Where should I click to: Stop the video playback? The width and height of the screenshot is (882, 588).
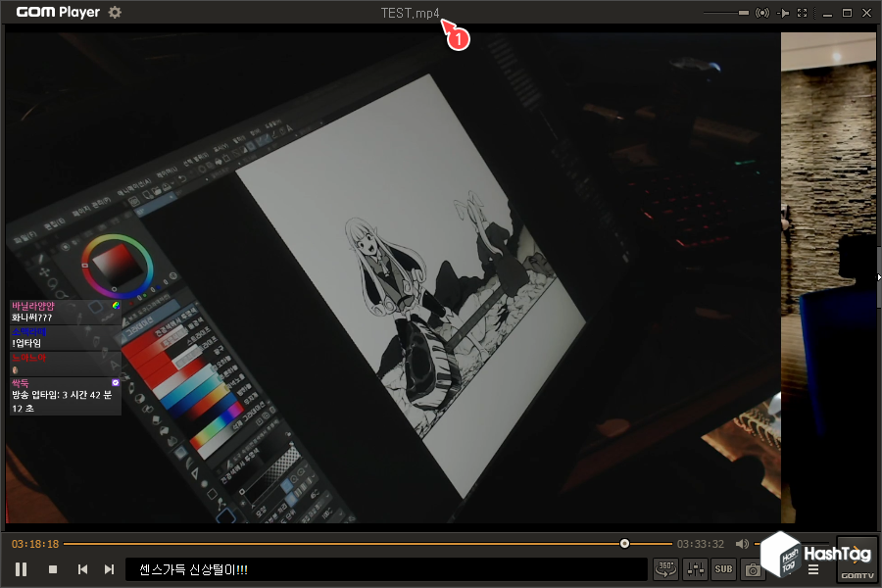(x=53, y=569)
